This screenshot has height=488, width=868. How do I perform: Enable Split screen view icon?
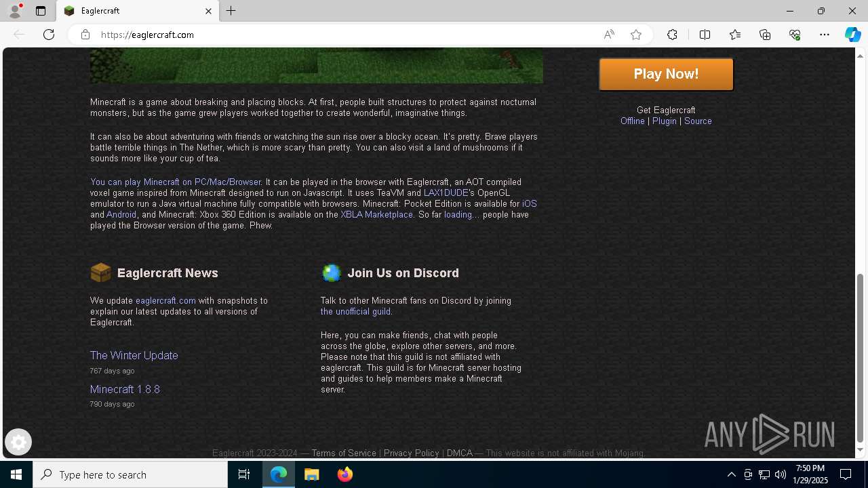(x=705, y=35)
